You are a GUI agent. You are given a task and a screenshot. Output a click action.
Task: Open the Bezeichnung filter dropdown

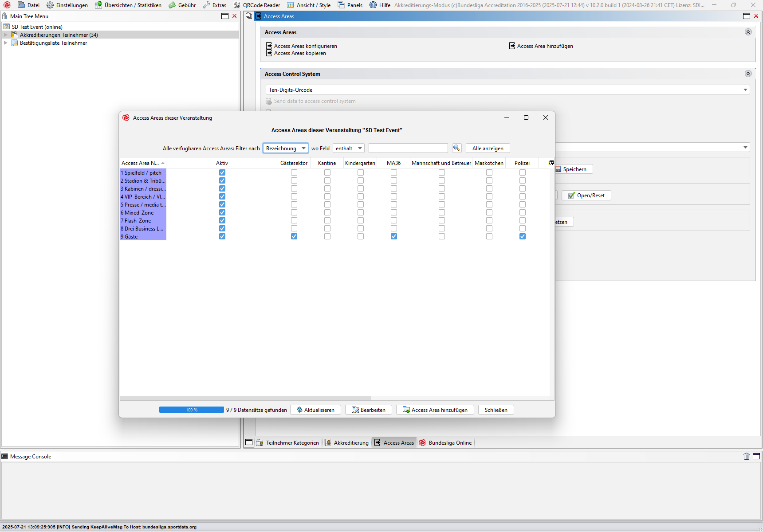click(x=285, y=148)
